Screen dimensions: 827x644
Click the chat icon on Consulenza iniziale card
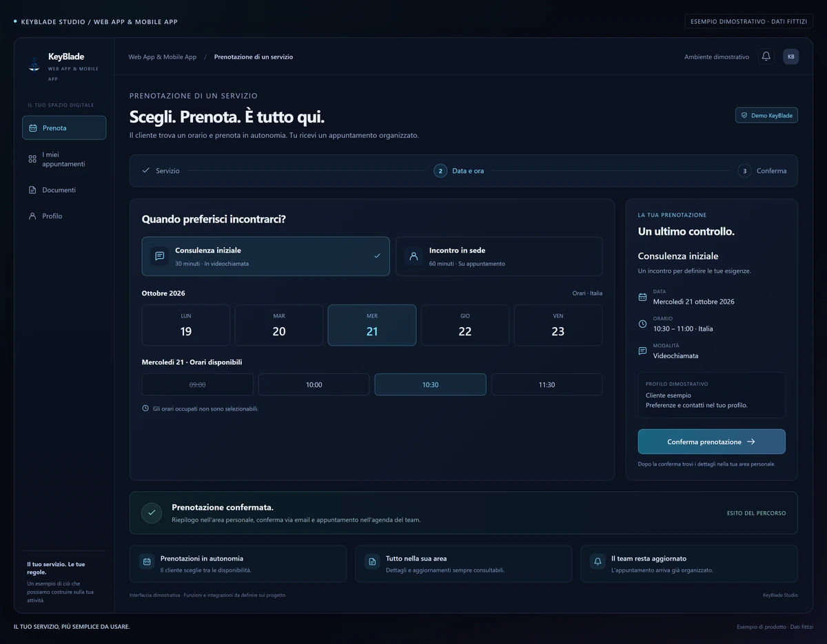[160, 256]
